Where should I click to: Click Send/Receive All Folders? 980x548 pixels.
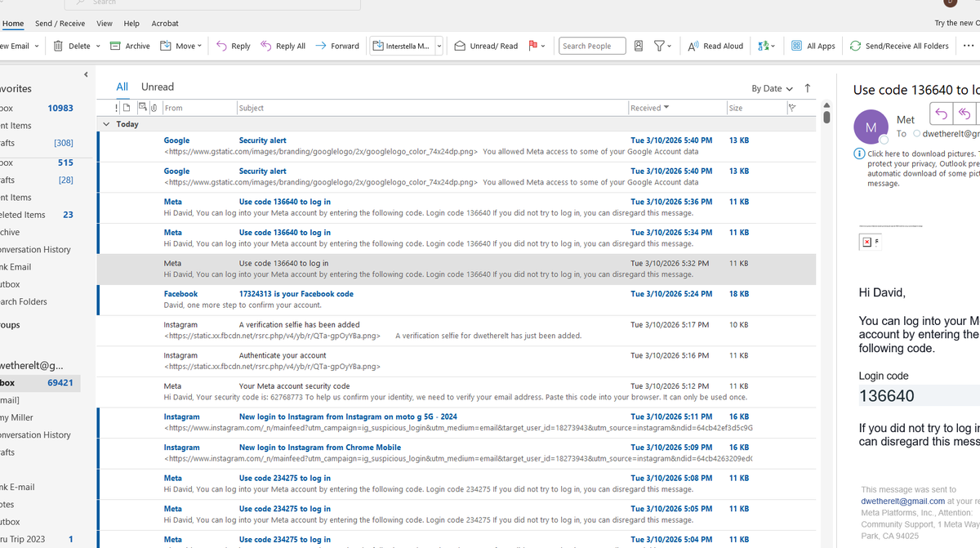pos(899,46)
